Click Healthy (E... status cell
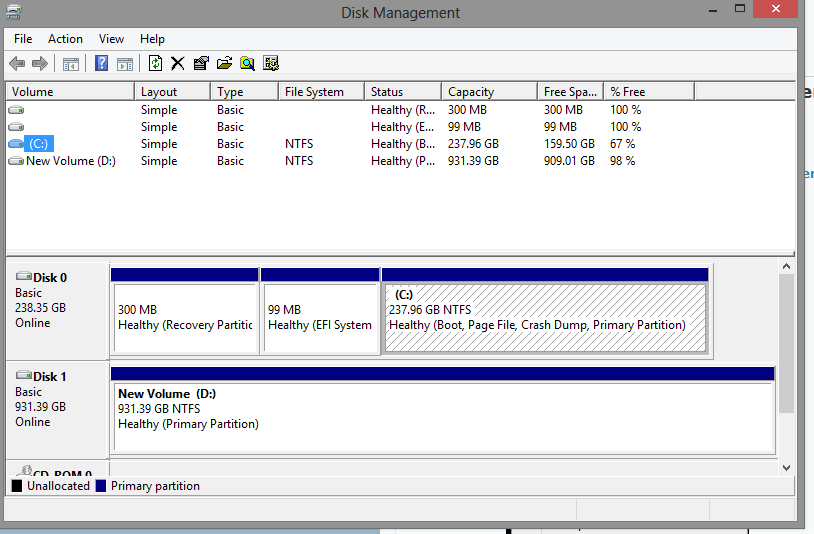Viewport: 814px width, 534px height. pos(403,127)
